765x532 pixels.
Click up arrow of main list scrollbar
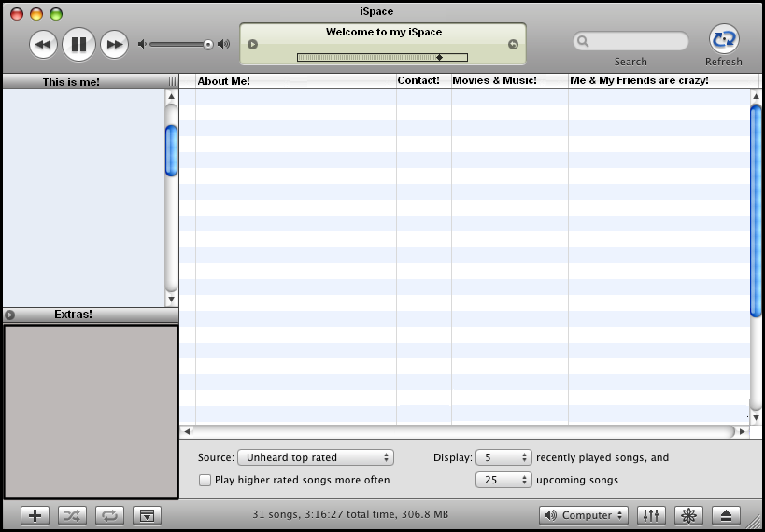pyautogui.click(x=756, y=96)
